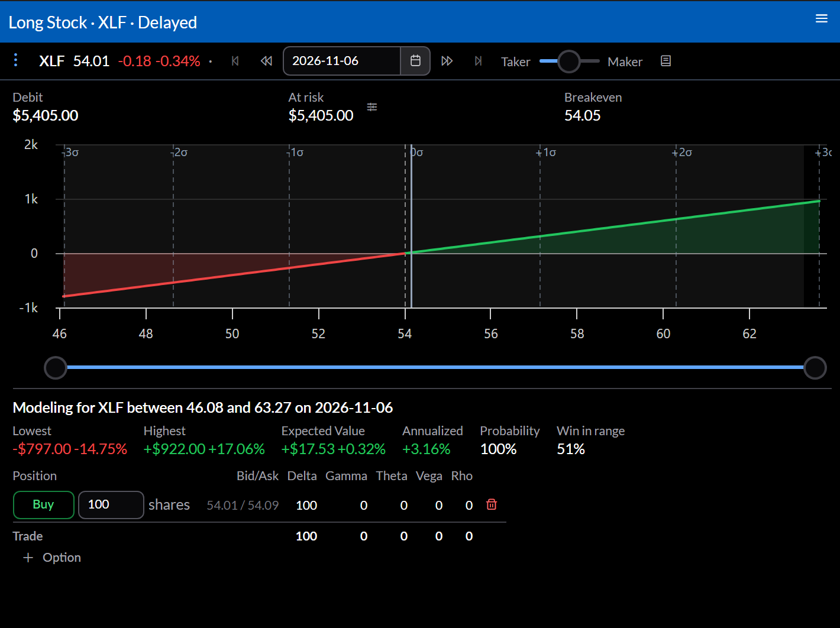Click the Gamma column header
This screenshot has width=840, height=628.
[x=346, y=476]
